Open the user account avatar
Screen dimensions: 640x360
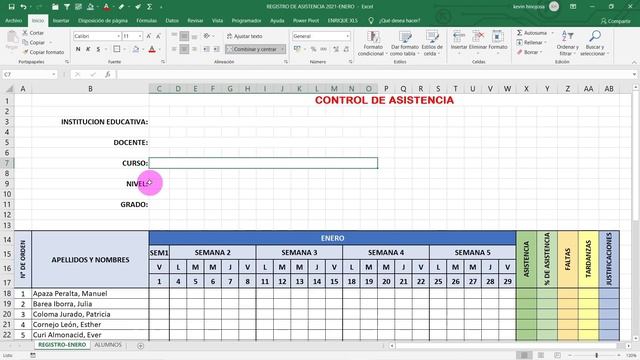click(x=554, y=7)
